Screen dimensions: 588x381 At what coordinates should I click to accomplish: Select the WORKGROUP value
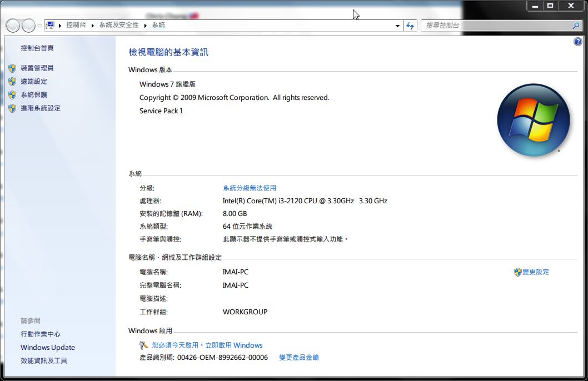245,312
